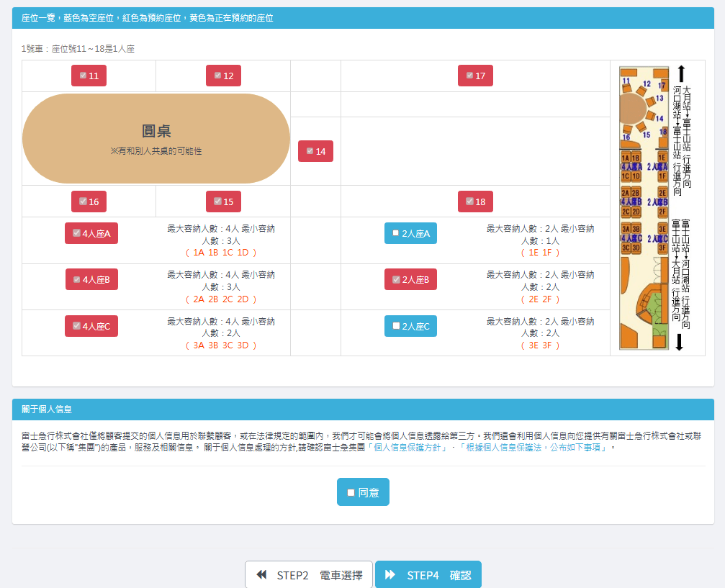Check the 同意 agreement box

coord(363,492)
